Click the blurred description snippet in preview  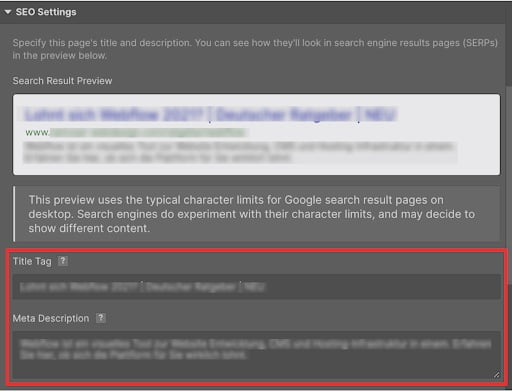[x=240, y=152]
